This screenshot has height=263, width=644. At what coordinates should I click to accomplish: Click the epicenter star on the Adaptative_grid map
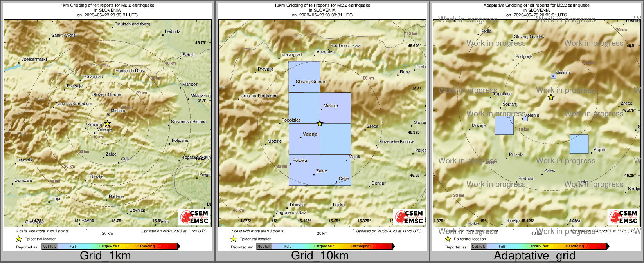coord(551,97)
